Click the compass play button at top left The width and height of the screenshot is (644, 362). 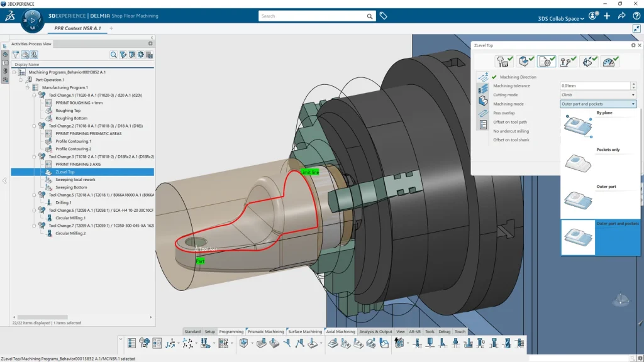tap(33, 20)
